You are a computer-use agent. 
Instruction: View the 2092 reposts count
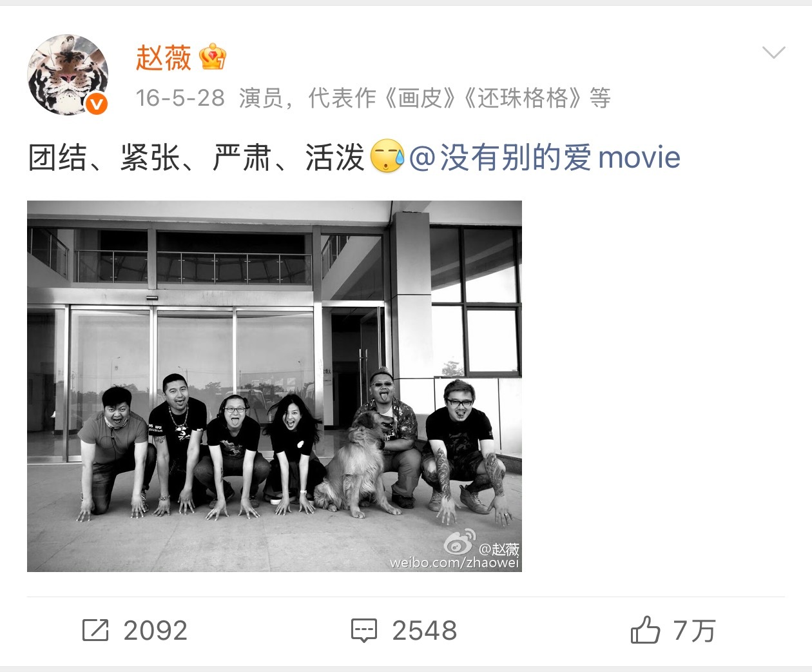155,631
